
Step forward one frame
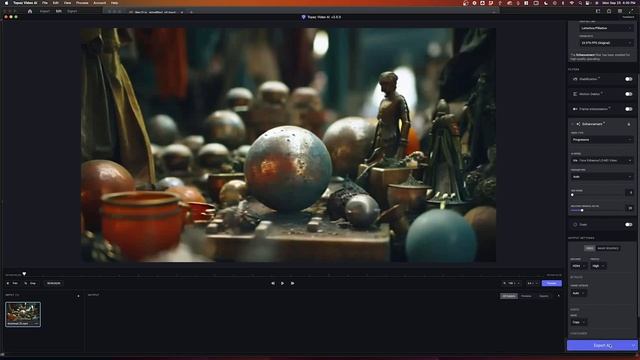coord(293,283)
